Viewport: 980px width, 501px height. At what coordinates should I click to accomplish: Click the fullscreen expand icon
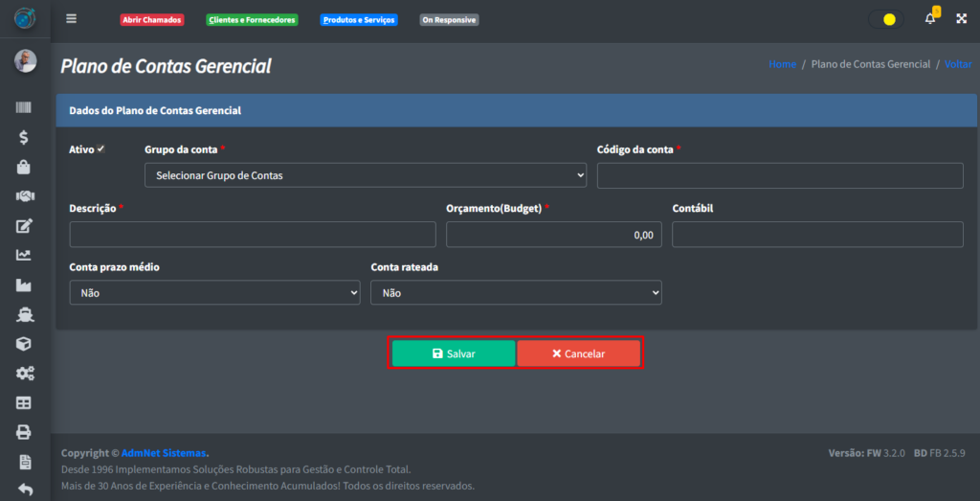(962, 19)
